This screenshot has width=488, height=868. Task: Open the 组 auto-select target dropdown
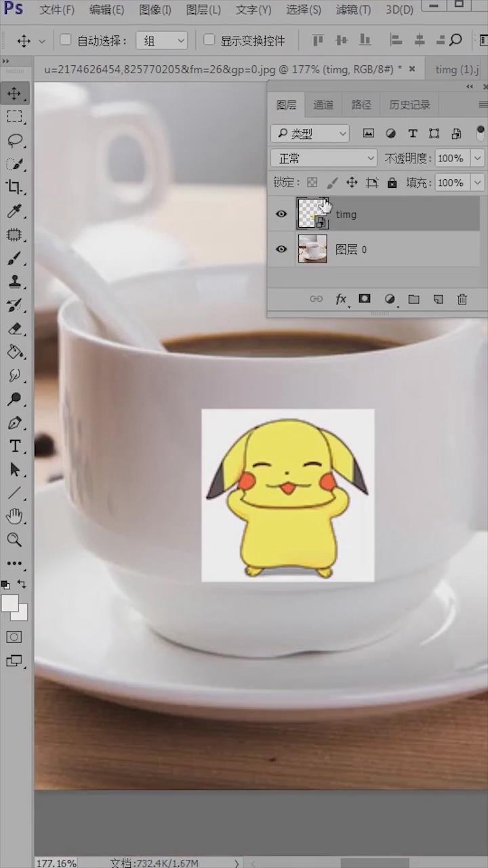click(x=161, y=41)
